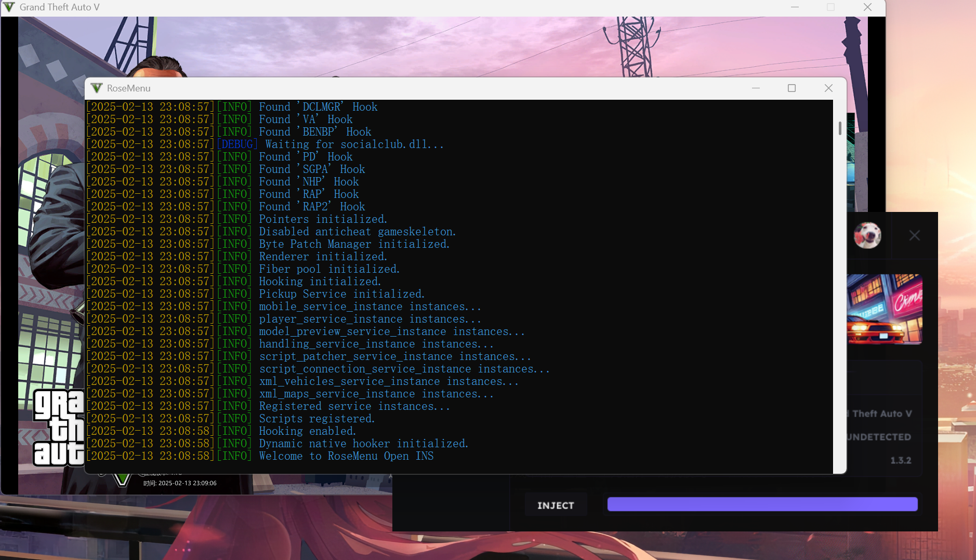The image size is (976, 560).
Task: Close the injector panel with the X
Action: pos(915,236)
